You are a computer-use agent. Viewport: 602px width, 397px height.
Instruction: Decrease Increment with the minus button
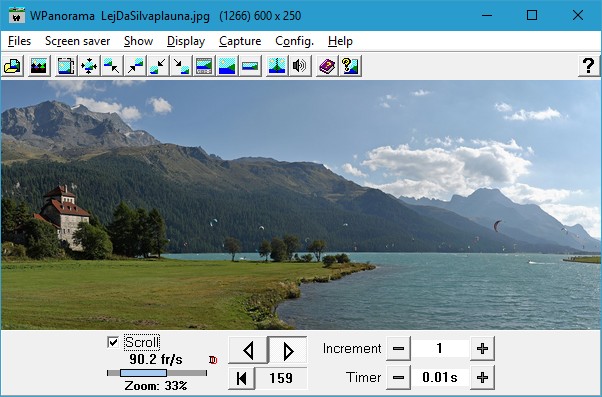pos(398,349)
